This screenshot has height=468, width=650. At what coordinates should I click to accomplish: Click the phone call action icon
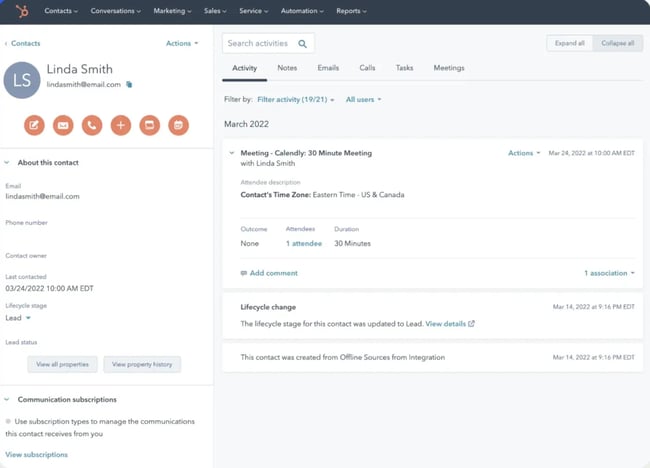92,125
